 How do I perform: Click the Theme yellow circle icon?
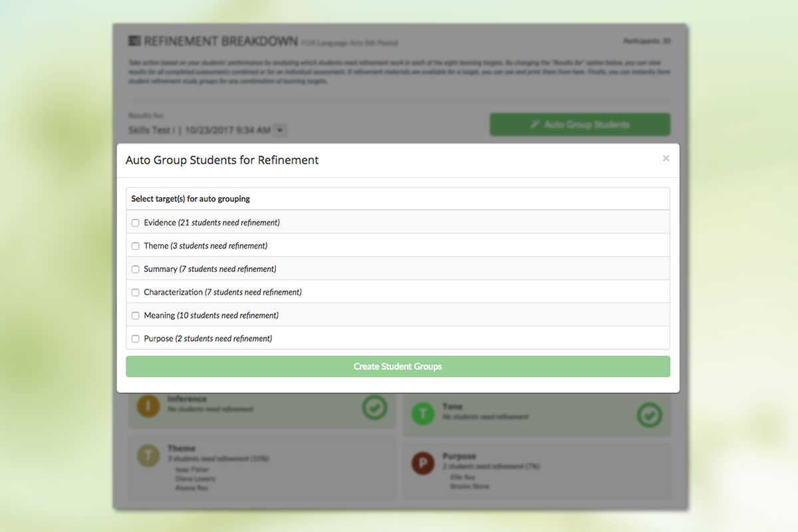click(x=148, y=456)
